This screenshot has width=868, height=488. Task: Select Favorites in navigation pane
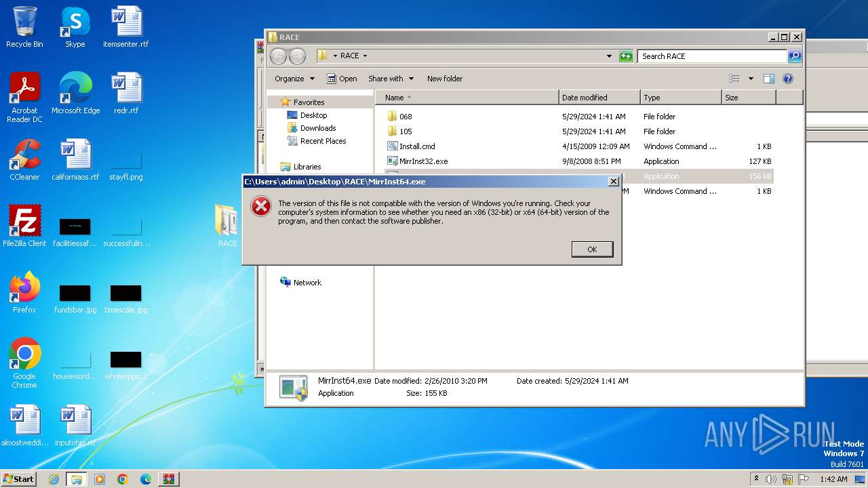[309, 102]
